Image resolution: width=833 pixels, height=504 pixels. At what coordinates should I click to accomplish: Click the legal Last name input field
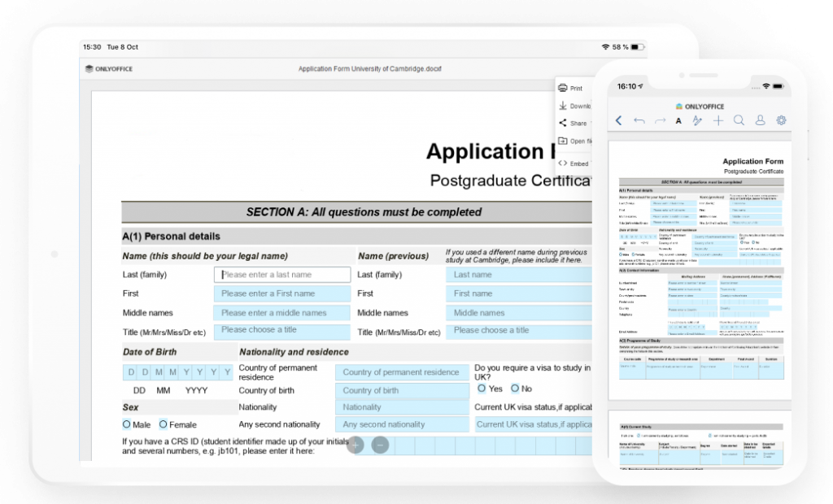click(282, 275)
